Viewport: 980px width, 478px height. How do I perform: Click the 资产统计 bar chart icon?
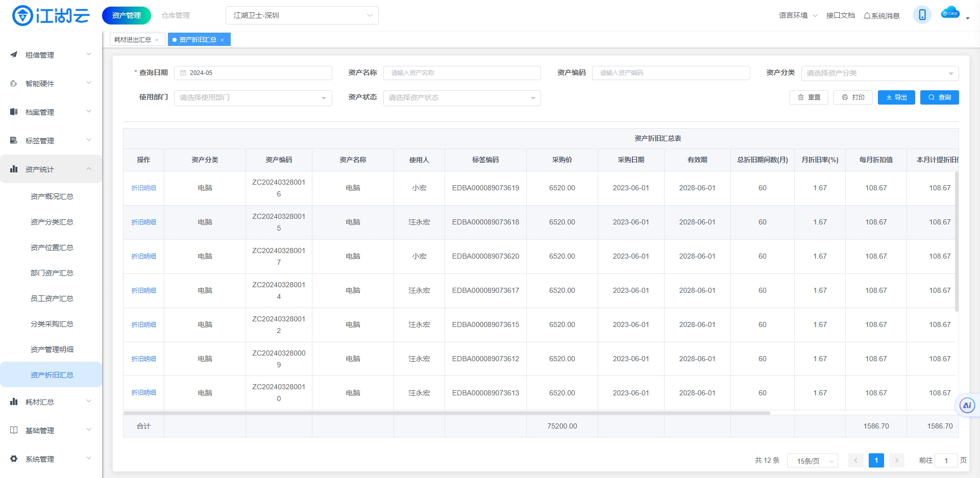point(14,169)
